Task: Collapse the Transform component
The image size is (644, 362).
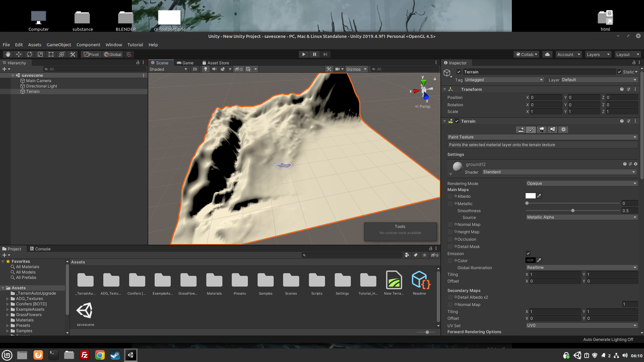Action: point(445,89)
